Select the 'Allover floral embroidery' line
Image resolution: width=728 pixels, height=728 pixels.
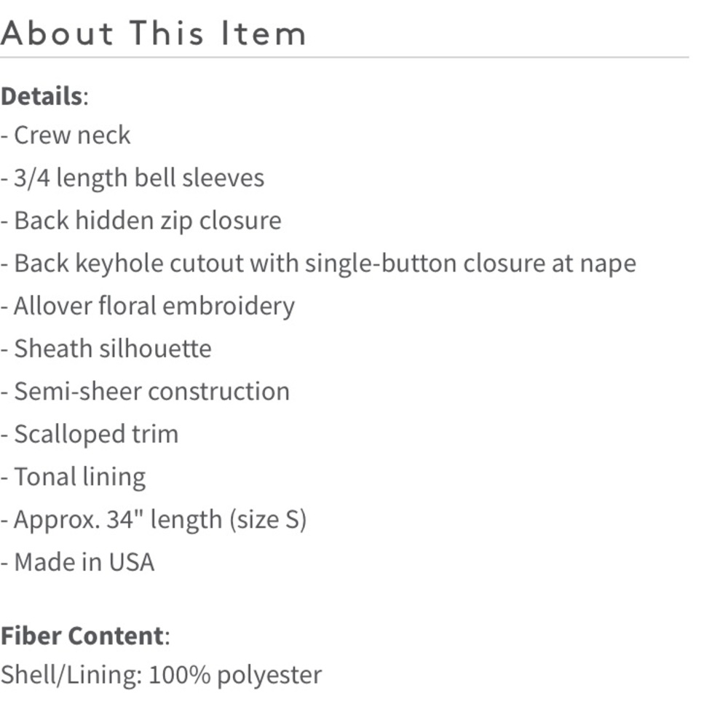click(154, 306)
